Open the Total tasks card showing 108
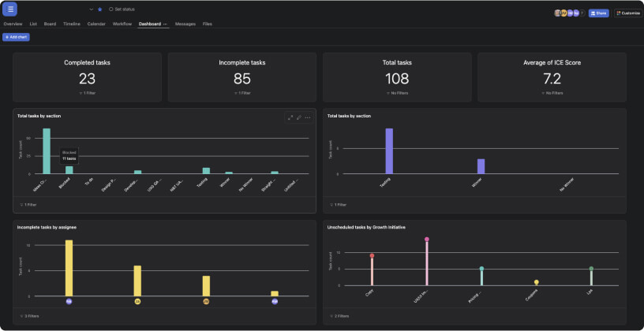This screenshot has width=644, height=331. [x=397, y=77]
